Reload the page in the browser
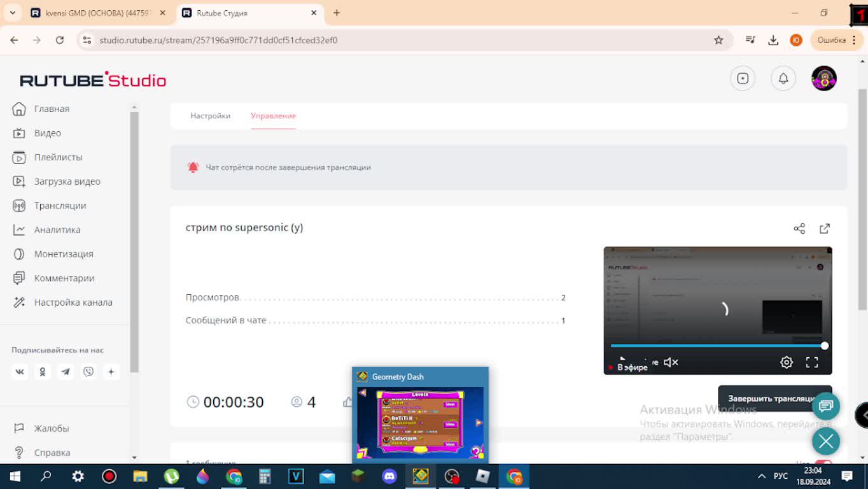The height and width of the screenshot is (489, 868). point(60,40)
